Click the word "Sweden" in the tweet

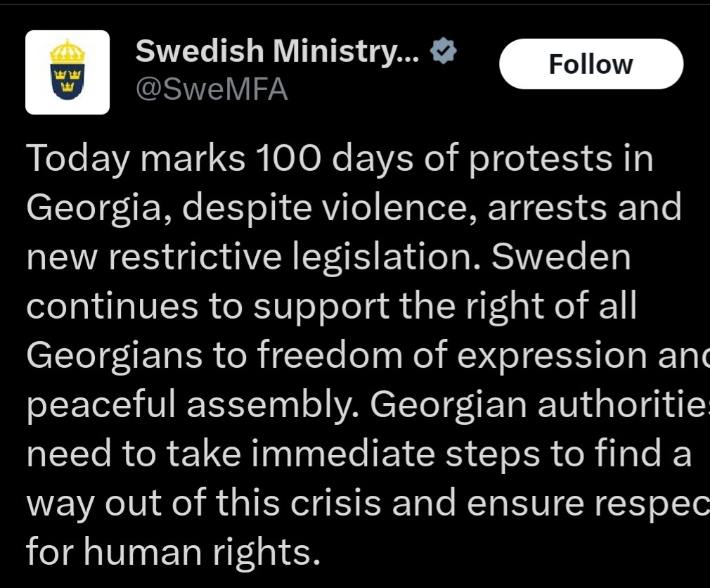tap(561, 257)
